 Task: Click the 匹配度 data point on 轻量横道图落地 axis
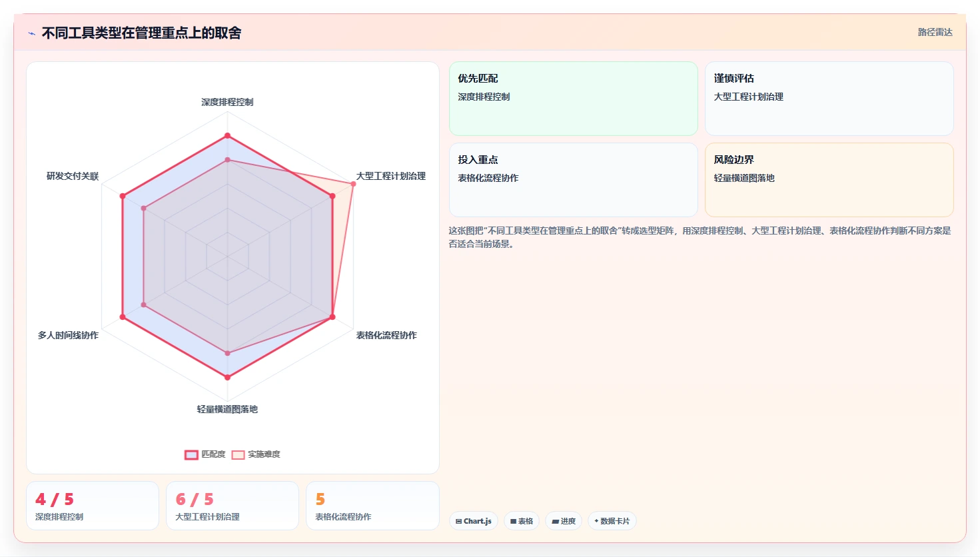click(x=227, y=377)
